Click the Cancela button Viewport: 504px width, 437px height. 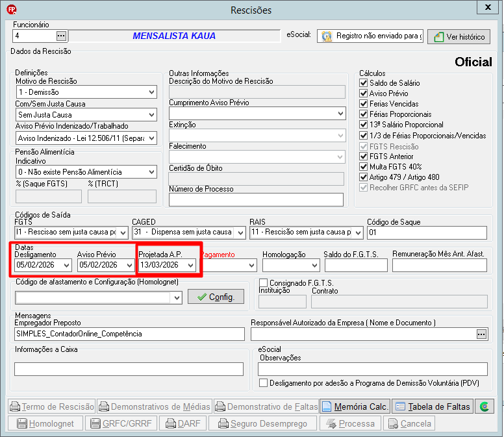(409, 423)
